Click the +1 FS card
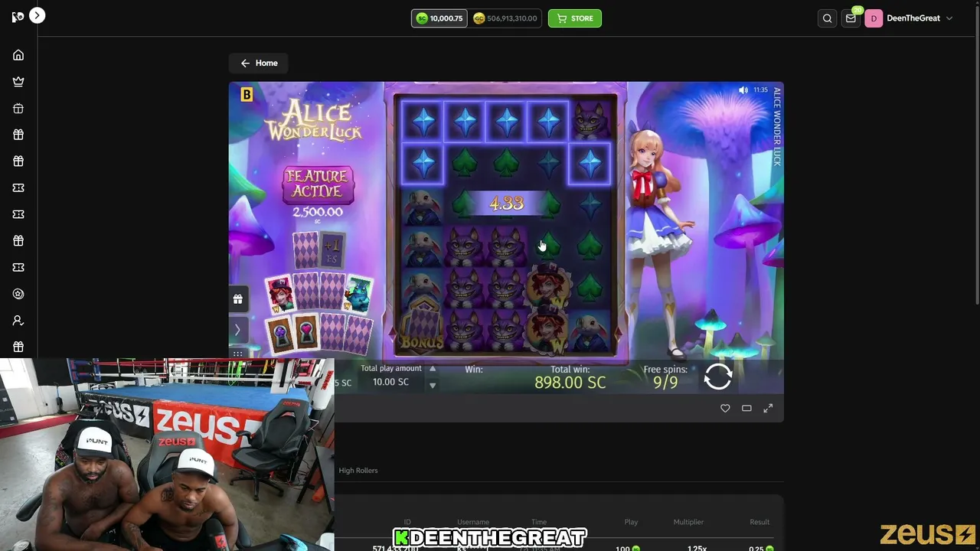The width and height of the screenshot is (980, 551). point(332,250)
